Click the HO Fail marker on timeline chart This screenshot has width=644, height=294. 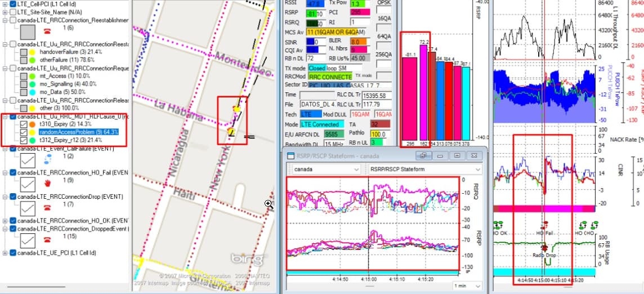point(544,223)
